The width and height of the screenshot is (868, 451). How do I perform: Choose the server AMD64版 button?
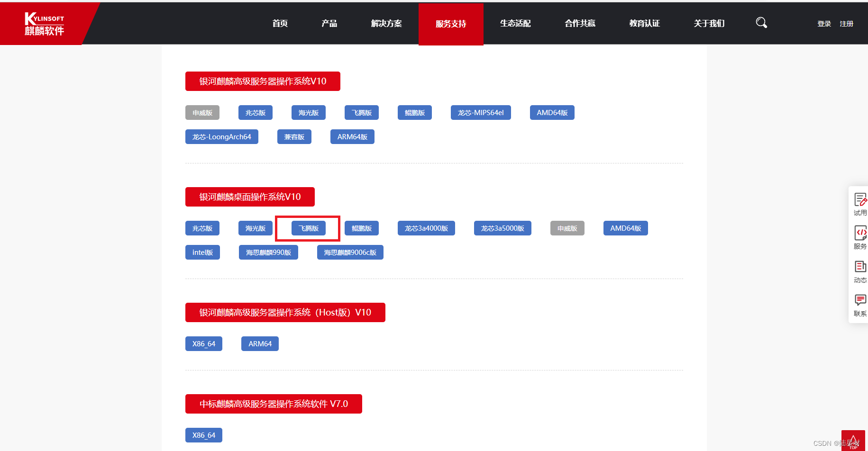tap(552, 113)
